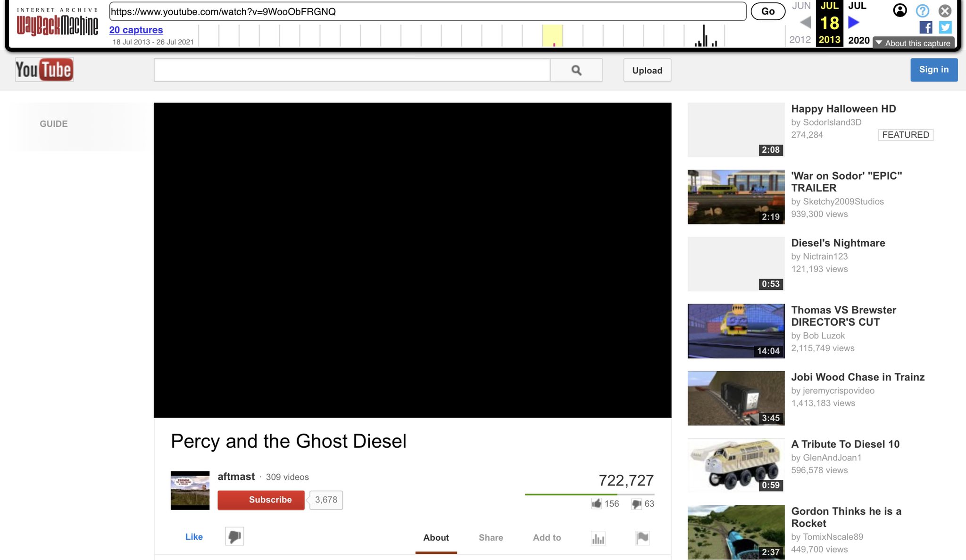Switch to the Share tab
This screenshot has height=560, width=966.
pyautogui.click(x=491, y=537)
